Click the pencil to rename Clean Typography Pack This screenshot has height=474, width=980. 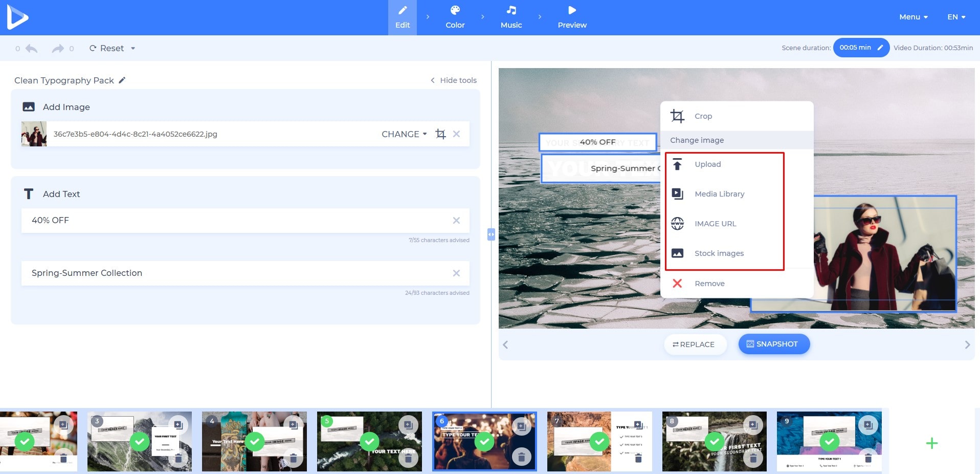[122, 80]
